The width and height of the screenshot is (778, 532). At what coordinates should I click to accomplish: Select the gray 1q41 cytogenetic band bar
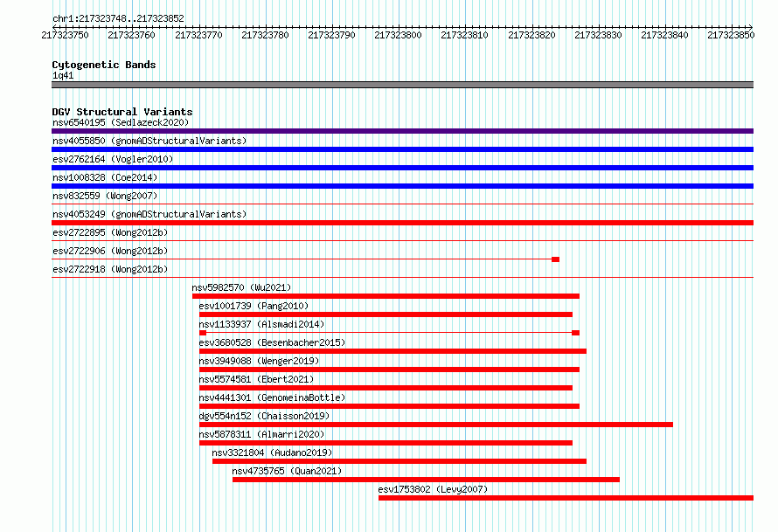pyautogui.click(x=402, y=85)
